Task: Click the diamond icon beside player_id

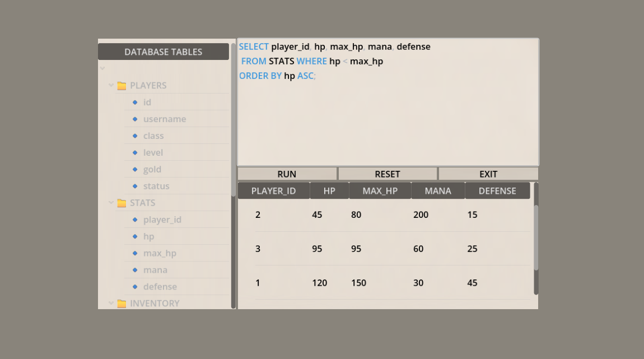Action: 135,220
